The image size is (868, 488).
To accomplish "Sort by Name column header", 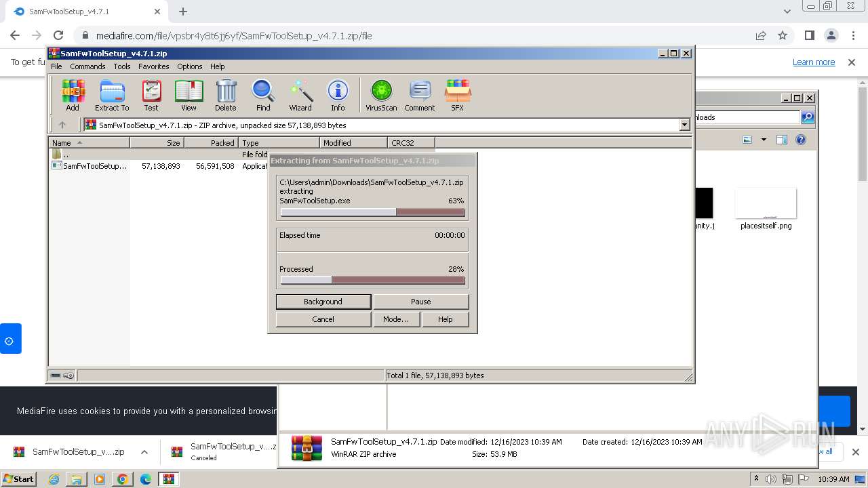I will click(90, 142).
